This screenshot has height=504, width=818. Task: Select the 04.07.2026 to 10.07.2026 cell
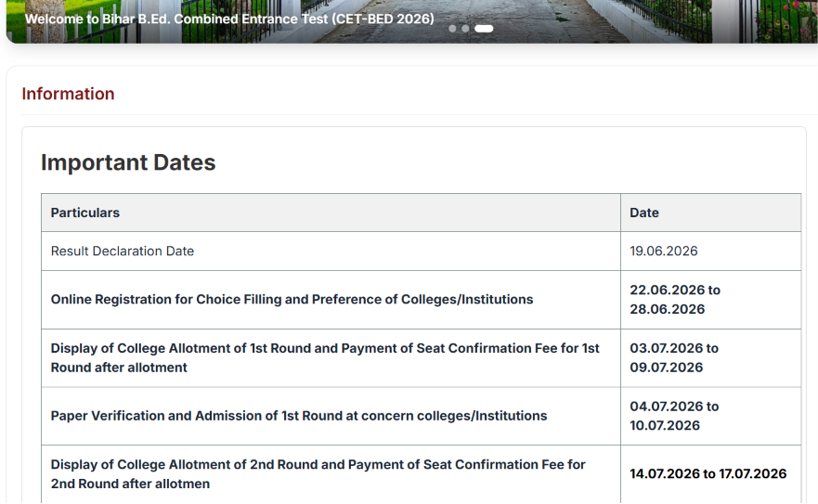pyautogui.click(x=674, y=416)
